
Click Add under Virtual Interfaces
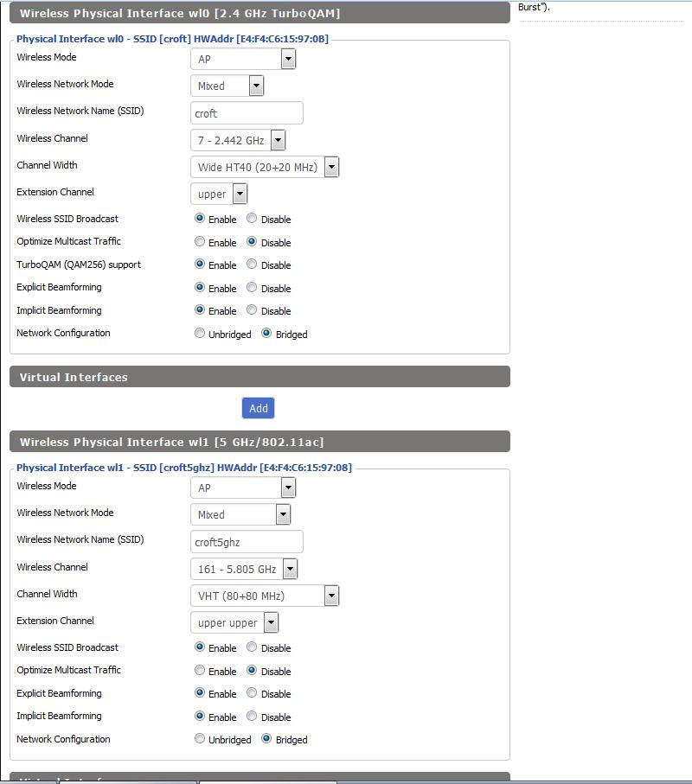coord(258,408)
